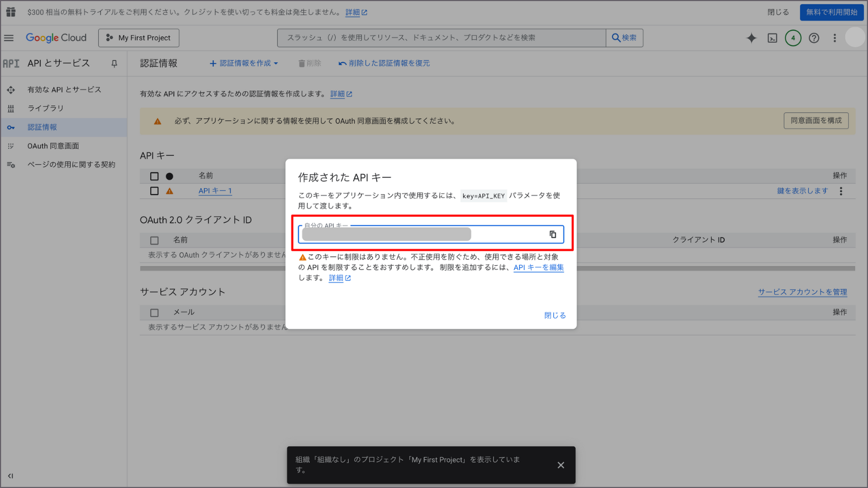The width and height of the screenshot is (868, 488).
Task: Click 削除した認証情報を復元
Action: [384, 63]
